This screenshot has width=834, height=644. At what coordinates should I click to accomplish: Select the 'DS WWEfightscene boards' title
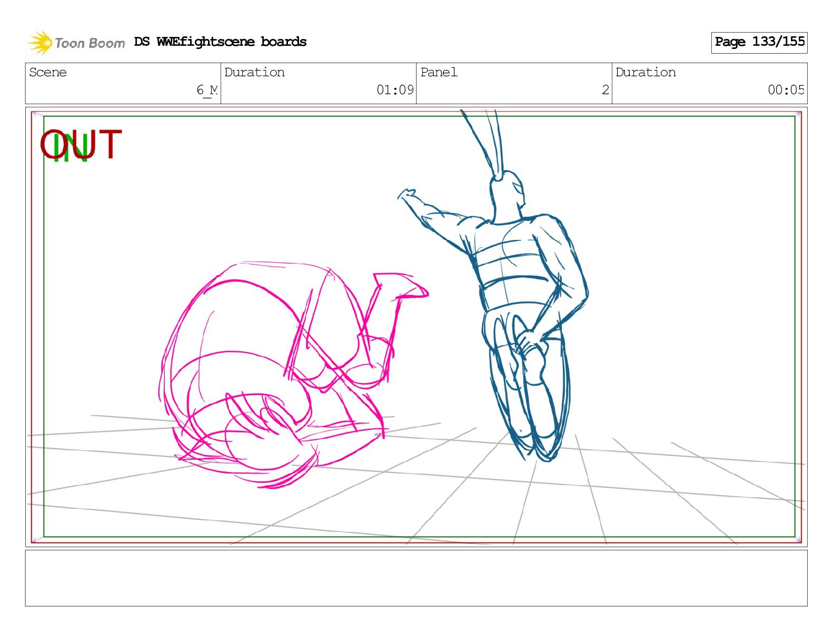220,42
